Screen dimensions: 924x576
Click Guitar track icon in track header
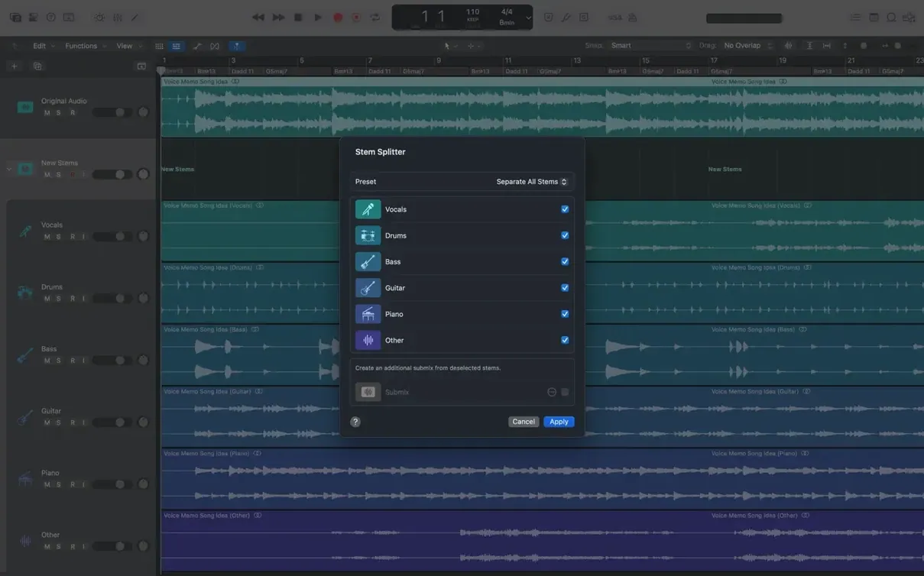pyautogui.click(x=25, y=417)
